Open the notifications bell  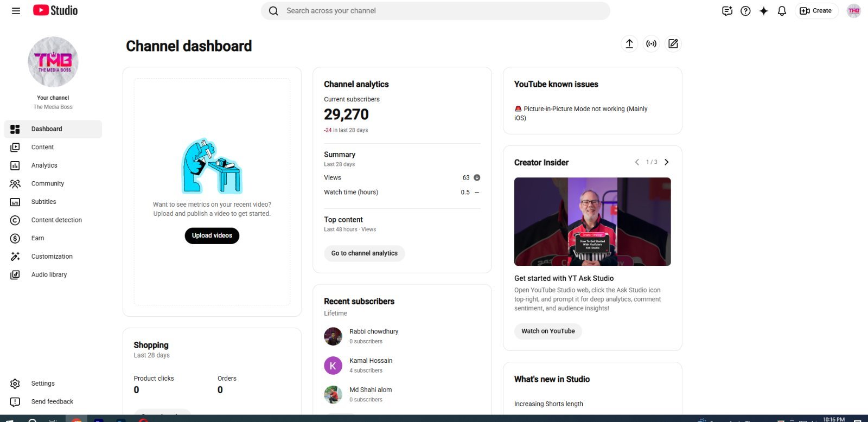pos(782,11)
